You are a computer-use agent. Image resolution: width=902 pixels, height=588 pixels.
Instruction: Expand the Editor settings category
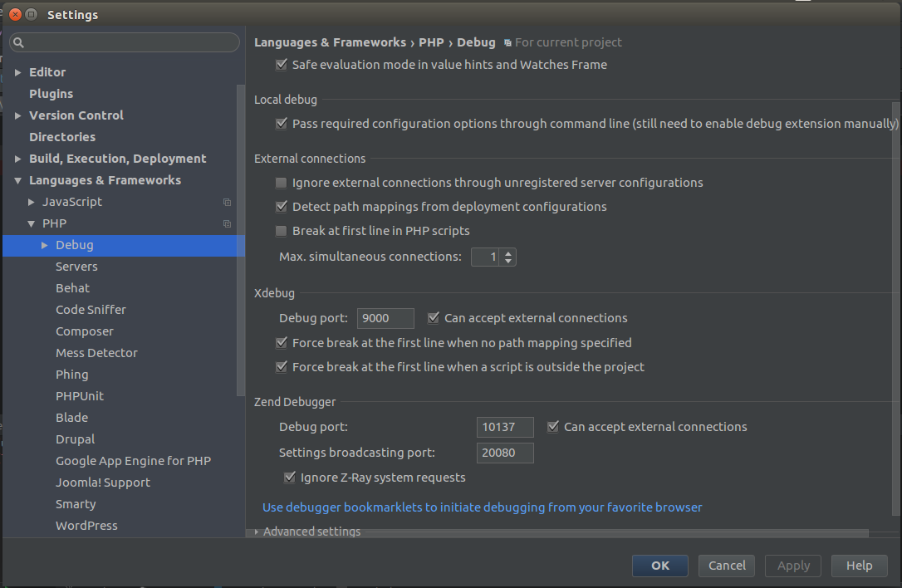coord(18,72)
